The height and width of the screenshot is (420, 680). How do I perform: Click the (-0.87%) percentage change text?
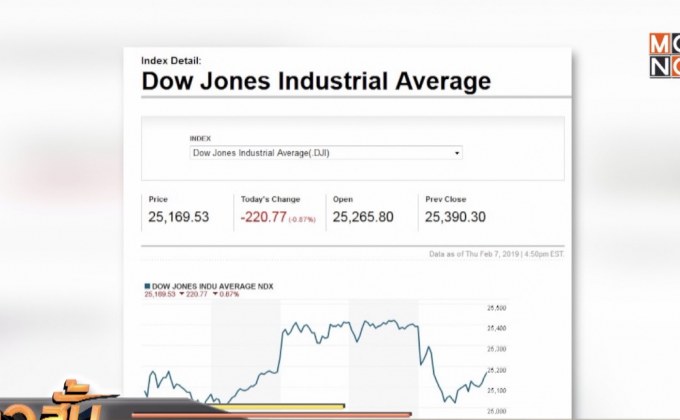point(302,220)
